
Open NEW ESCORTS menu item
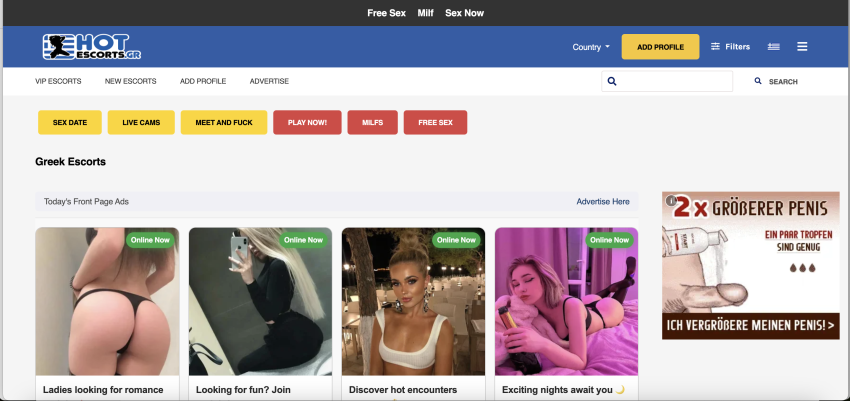(x=131, y=81)
